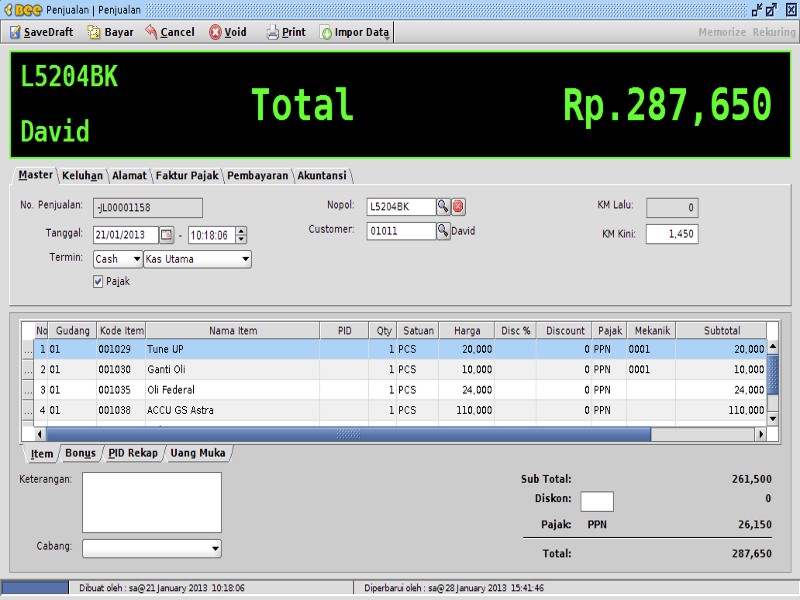
Task: Click the search icon next to Nopol
Action: 443,207
